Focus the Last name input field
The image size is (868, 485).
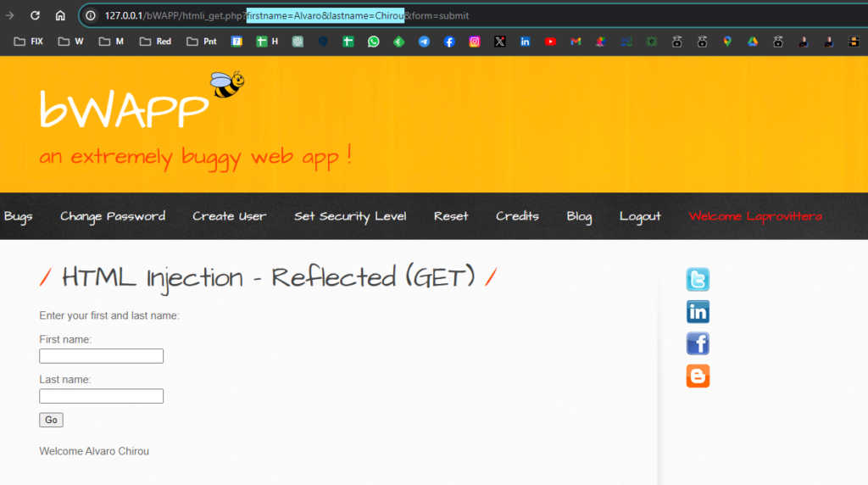102,396
